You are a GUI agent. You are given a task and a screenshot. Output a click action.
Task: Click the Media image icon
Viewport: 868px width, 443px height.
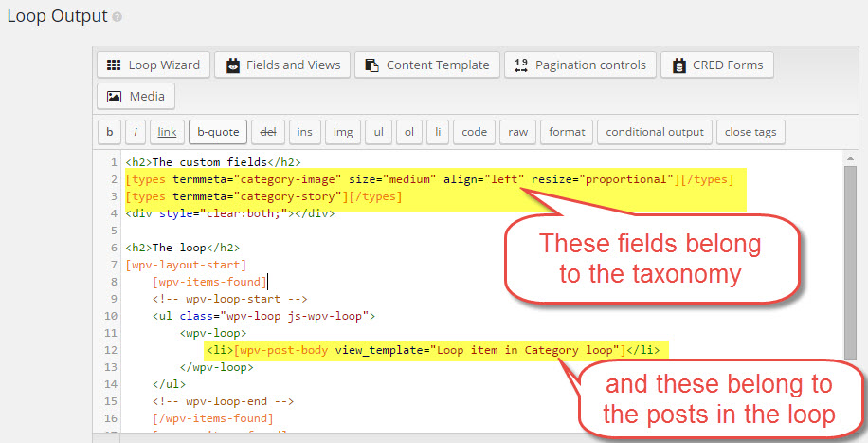tap(114, 97)
